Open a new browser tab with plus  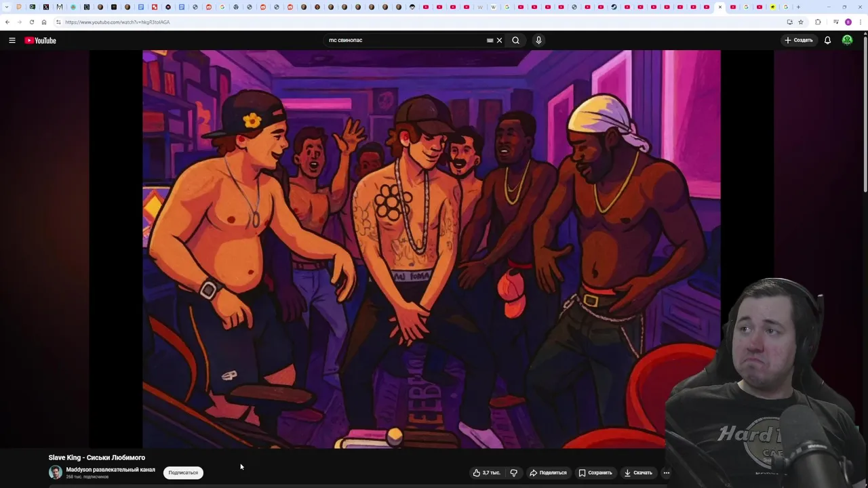[x=798, y=7]
